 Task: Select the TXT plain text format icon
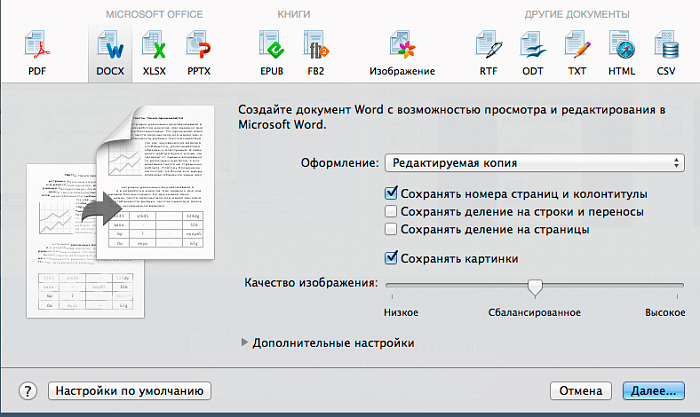(x=577, y=53)
